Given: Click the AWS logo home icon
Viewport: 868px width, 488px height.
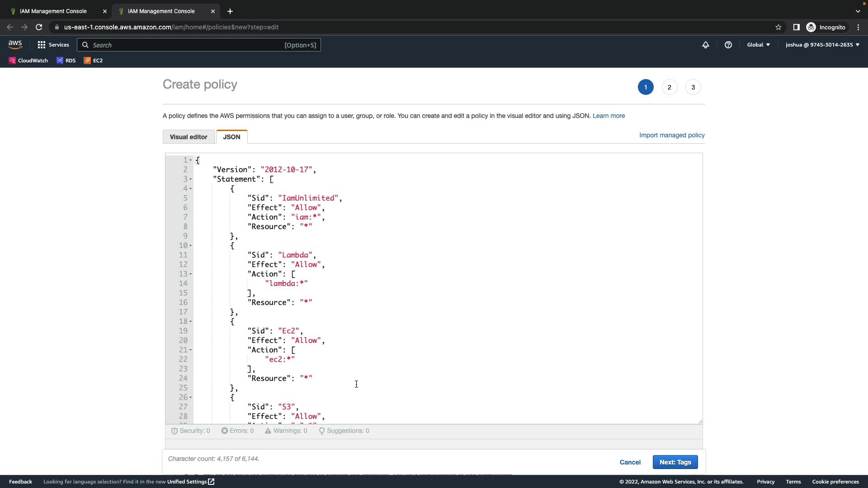Looking at the screenshot, I should tap(15, 45).
